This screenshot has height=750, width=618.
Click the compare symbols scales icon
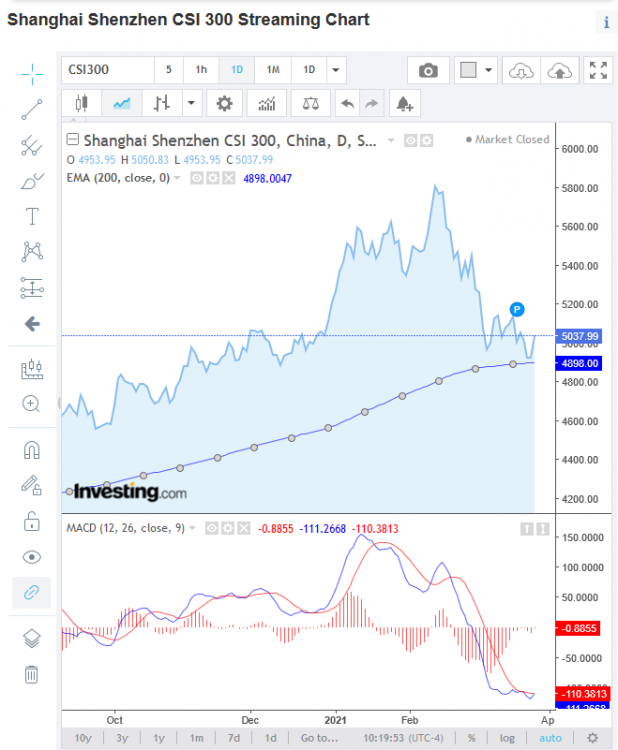312,103
